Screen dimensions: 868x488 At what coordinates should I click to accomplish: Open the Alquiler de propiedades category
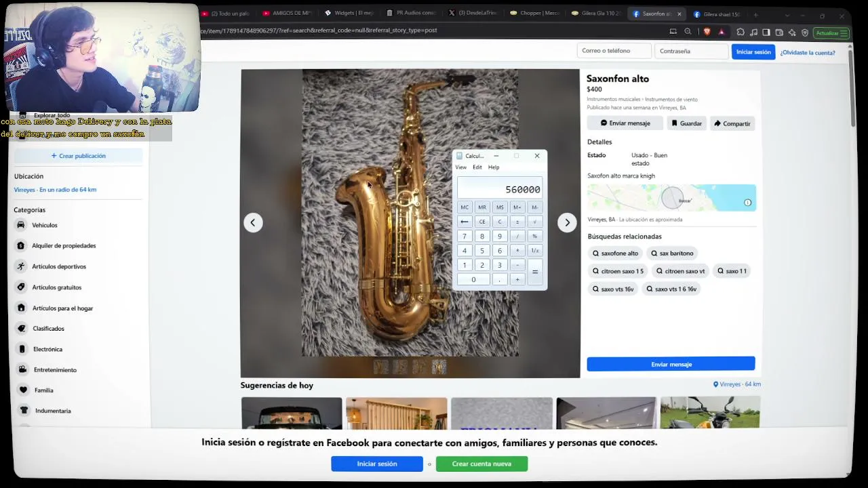tap(64, 245)
